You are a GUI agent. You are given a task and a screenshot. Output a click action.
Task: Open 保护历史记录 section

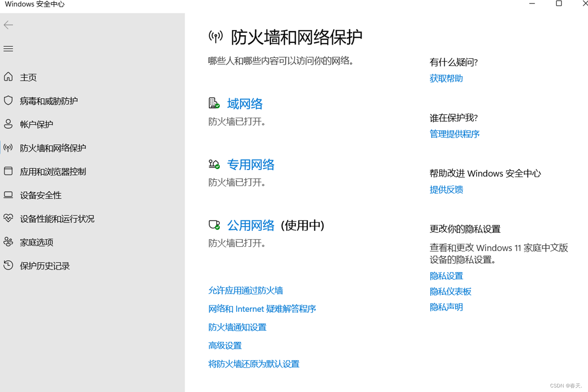45,266
